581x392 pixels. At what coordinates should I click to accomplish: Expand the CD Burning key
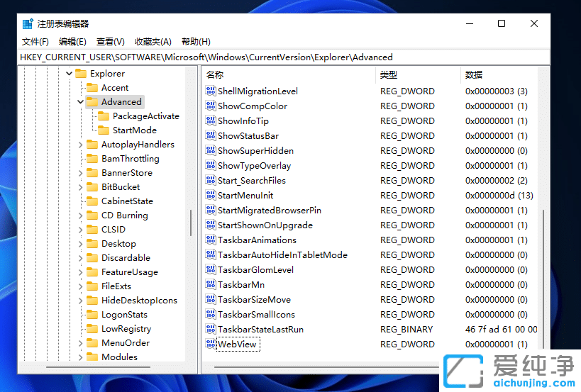[80, 215]
